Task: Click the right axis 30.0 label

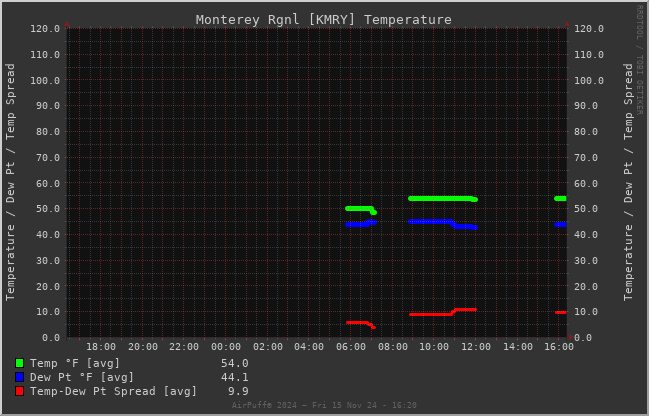Action: point(586,261)
